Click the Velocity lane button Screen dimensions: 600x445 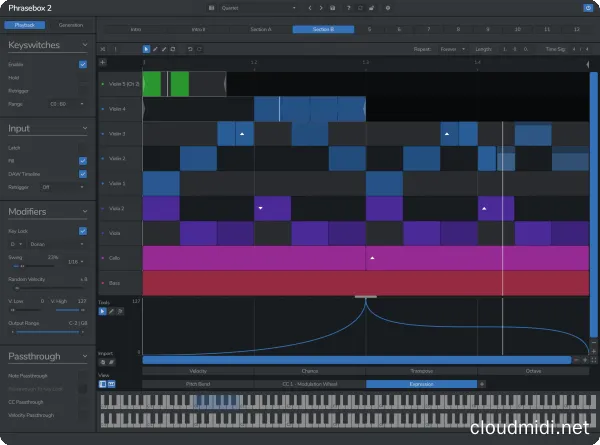[198, 370]
